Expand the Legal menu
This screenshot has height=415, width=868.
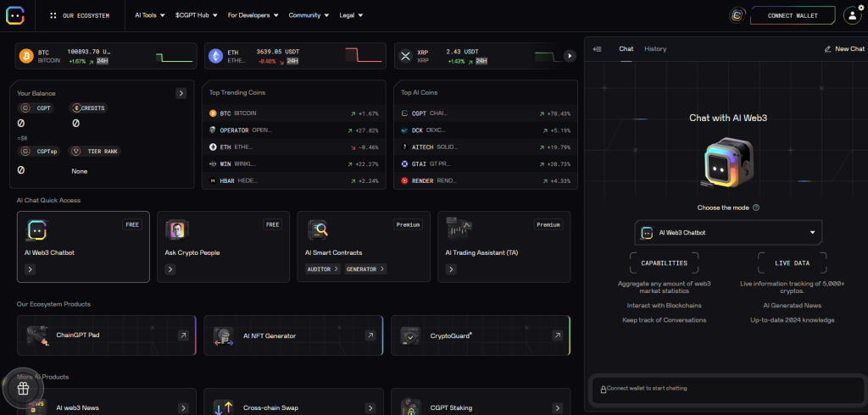tap(351, 15)
